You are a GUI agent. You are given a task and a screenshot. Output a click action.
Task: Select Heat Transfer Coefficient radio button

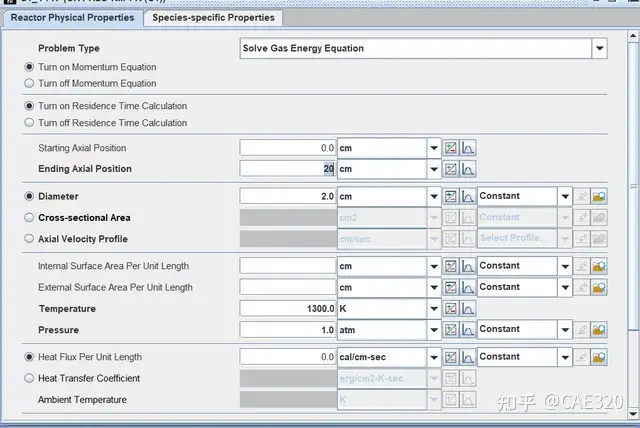[29, 378]
